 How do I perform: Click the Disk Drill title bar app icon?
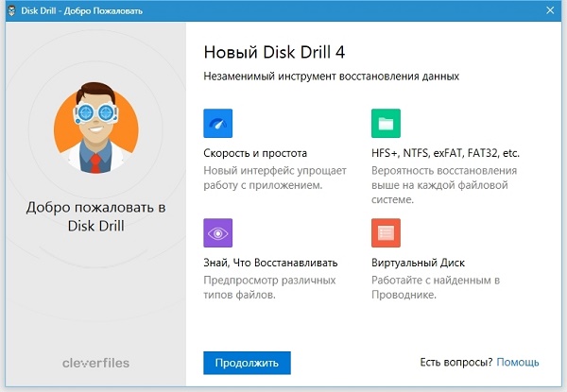(x=12, y=10)
